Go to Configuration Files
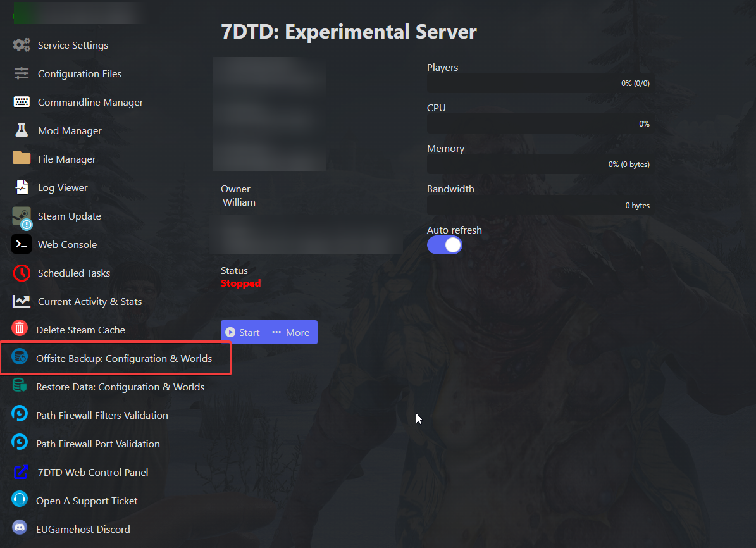This screenshot has height=548, width=756. (80, 74)
